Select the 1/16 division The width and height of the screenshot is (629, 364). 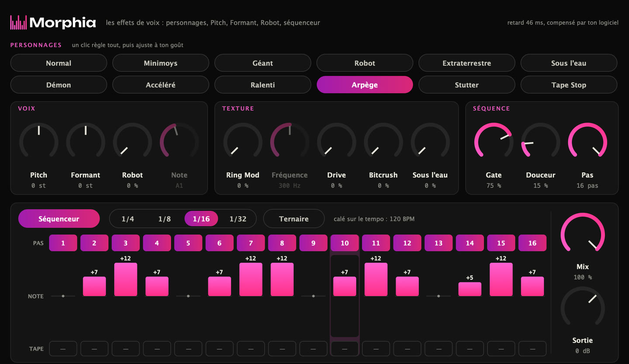(x=201, y=219)
